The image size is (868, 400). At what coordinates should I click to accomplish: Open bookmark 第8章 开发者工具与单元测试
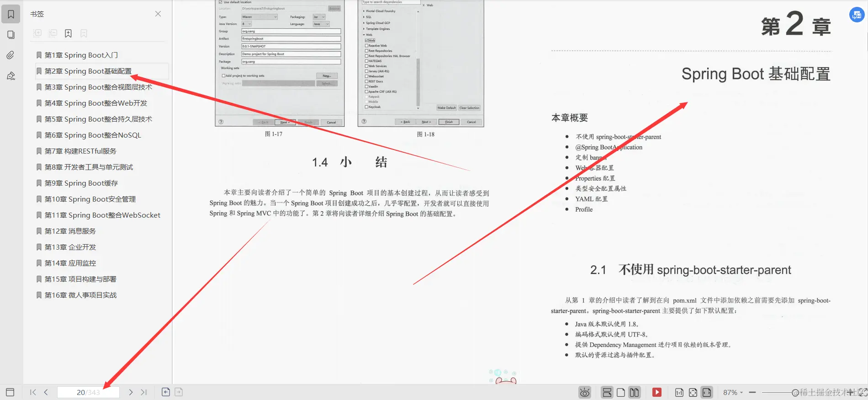(89, 167)
